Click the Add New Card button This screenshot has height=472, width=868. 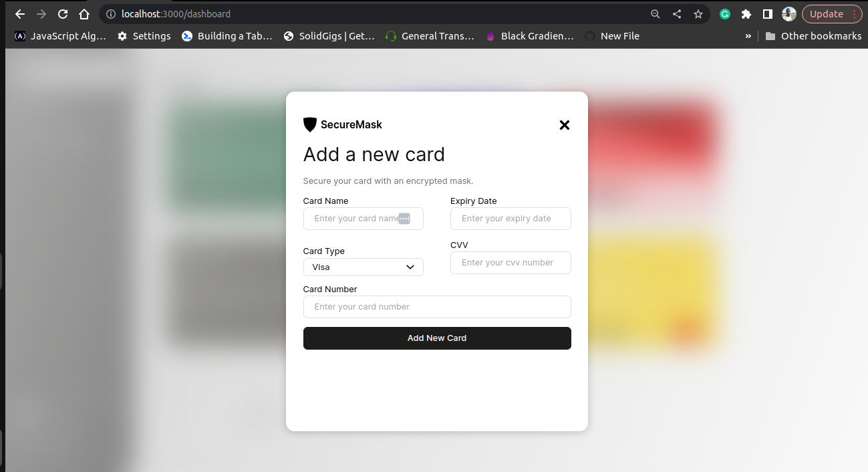(437, 338)
